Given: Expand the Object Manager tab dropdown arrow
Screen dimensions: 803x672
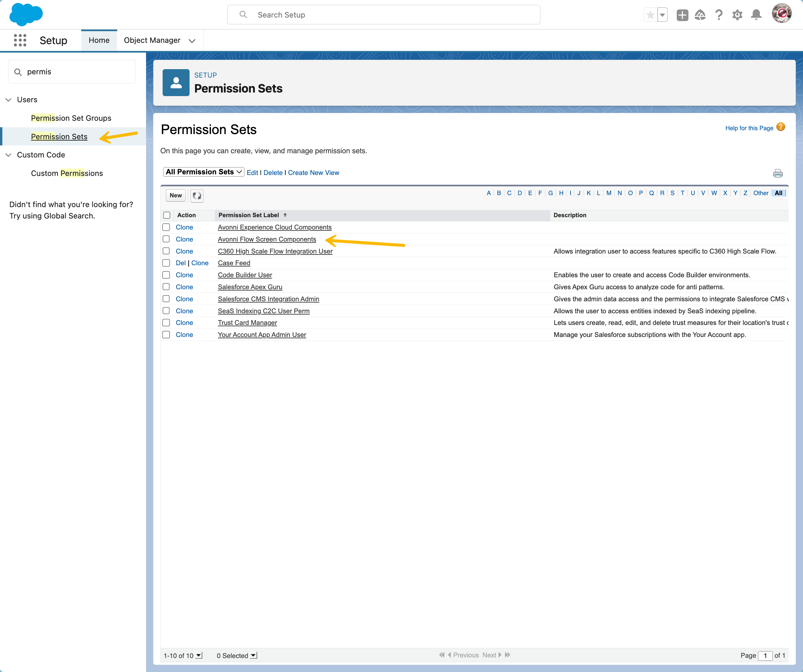Looking at the screenshot, I should tap(192, 41).
